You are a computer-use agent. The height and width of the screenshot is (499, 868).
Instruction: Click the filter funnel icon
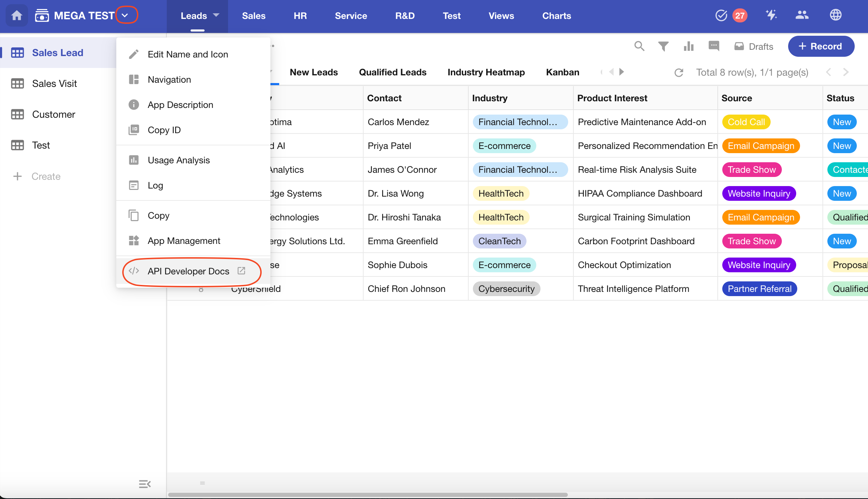click(x=663, y=46)
